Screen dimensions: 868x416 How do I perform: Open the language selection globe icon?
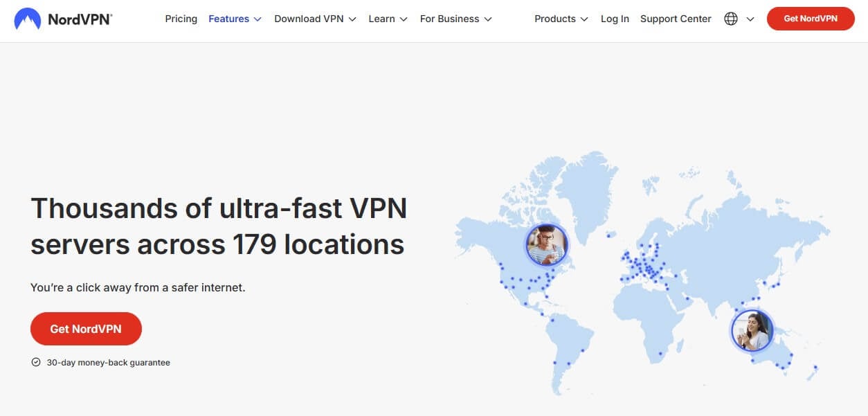coord(730,19)
